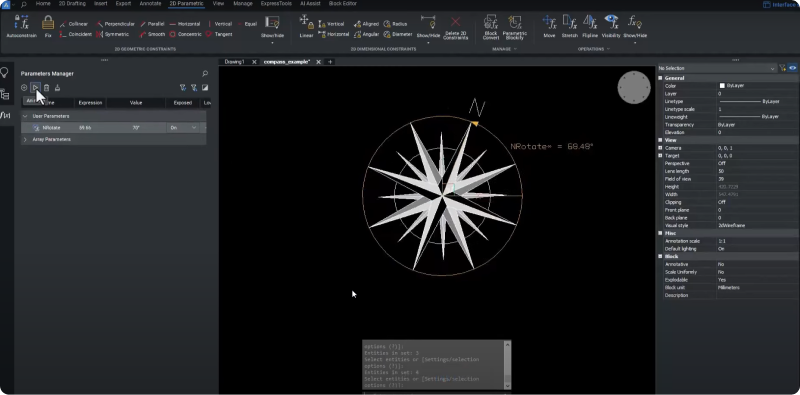Open the lightbulb tips panel icon

[x=5, y=72]
